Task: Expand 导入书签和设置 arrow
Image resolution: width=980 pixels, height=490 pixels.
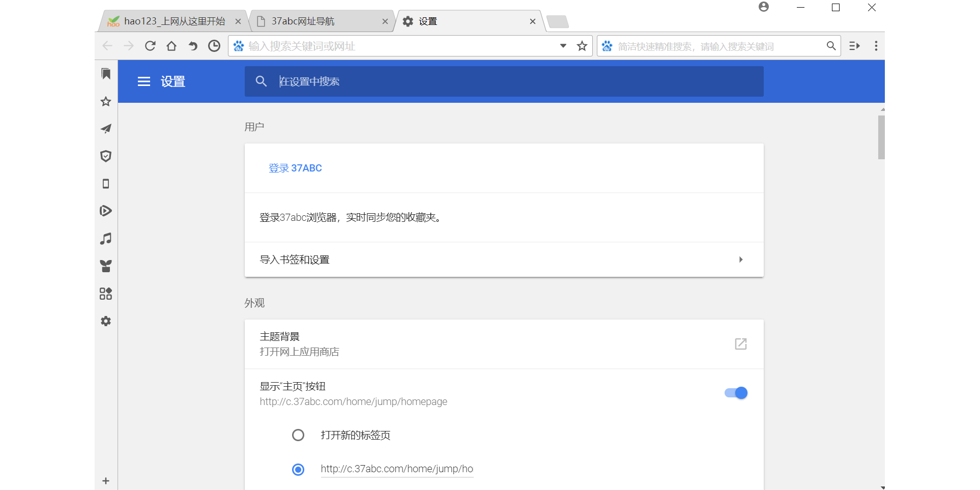Action: [741, 260]
